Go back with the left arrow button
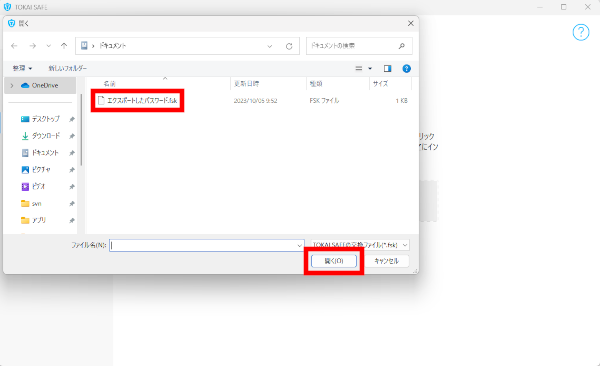Screen dimensions: 600x366 [14, 46]
